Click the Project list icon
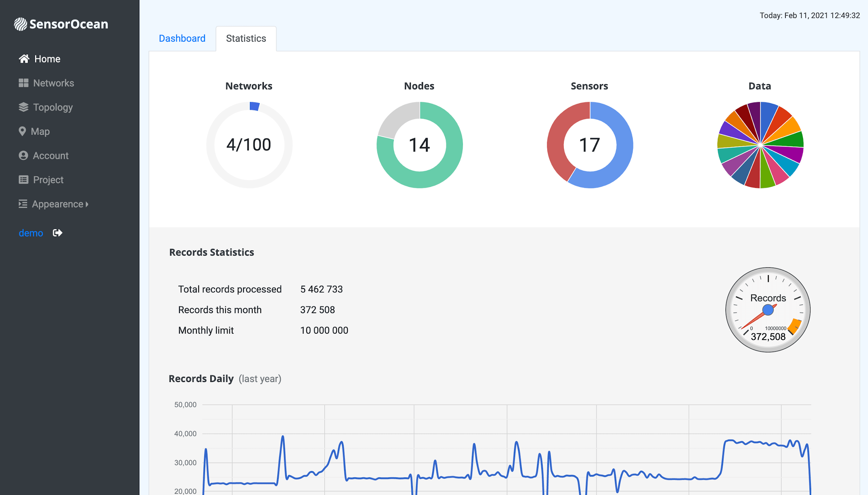The height and width of the screenshot is (495, 868). (x=23, y=180)
